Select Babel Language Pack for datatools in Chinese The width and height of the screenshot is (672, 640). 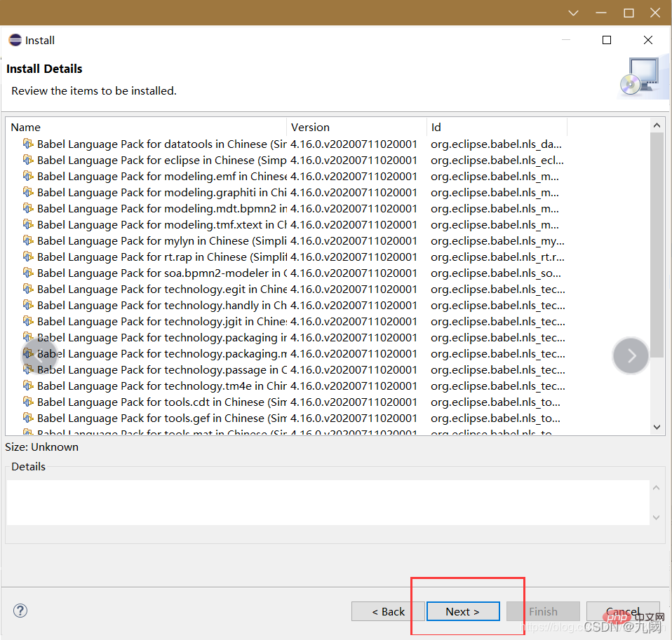[x=161, y=144]
